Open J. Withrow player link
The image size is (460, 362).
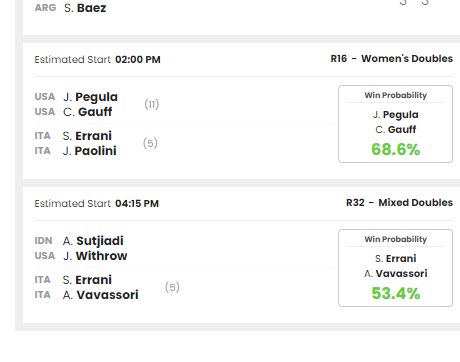pyautogui.click(x=95, y=256)
